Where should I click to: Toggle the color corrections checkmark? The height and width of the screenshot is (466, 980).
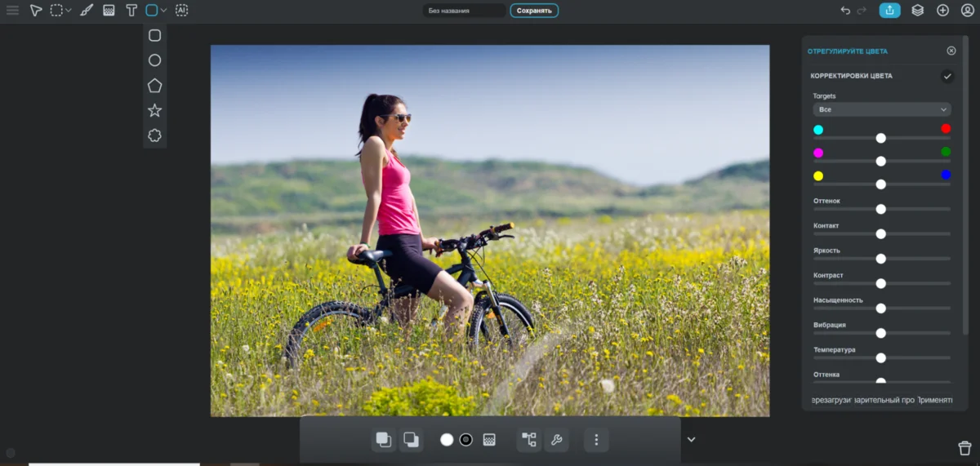click(947, 77)
